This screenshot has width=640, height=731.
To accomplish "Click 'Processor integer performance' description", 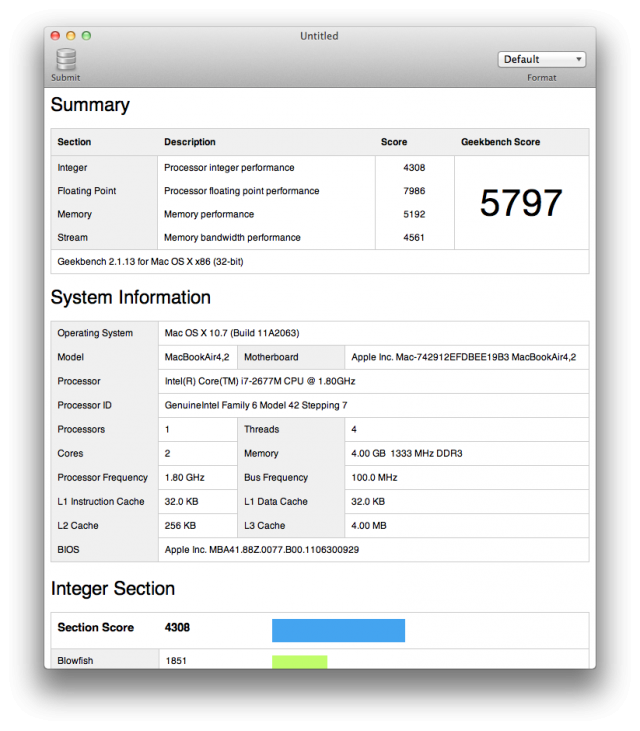I will (229, 167).
